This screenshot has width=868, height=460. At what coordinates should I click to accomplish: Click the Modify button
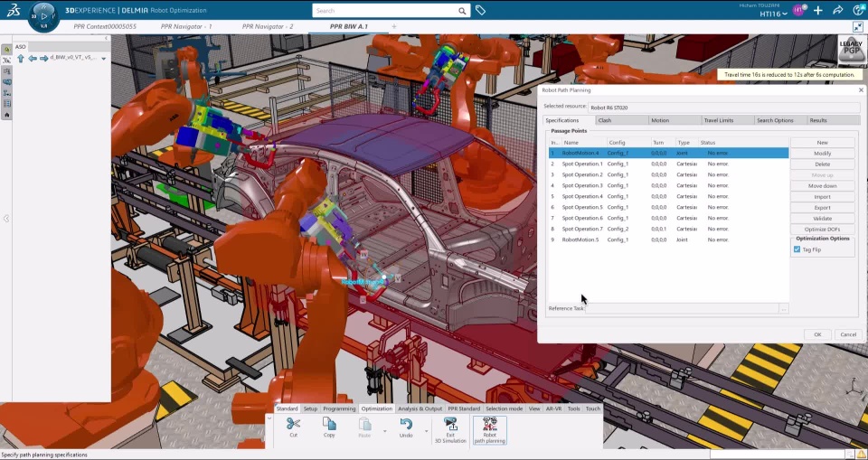point(822,154)
